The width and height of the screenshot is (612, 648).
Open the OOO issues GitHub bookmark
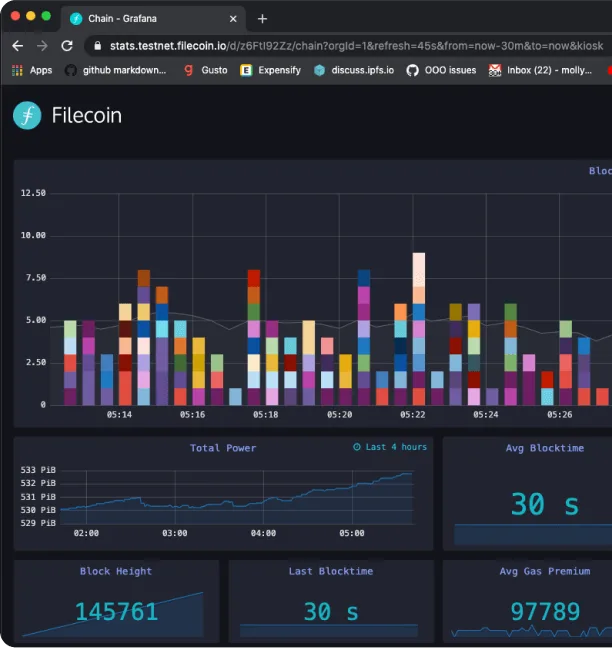tap(441, 70)
